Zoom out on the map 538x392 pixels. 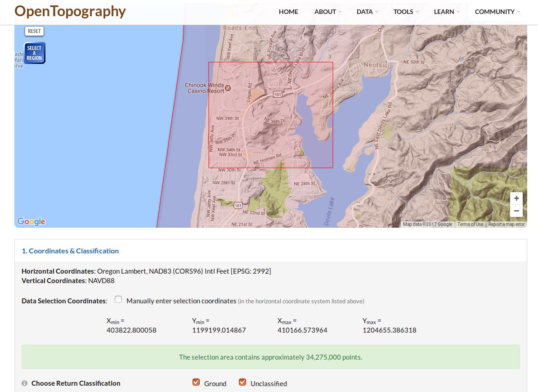(516, 211)
